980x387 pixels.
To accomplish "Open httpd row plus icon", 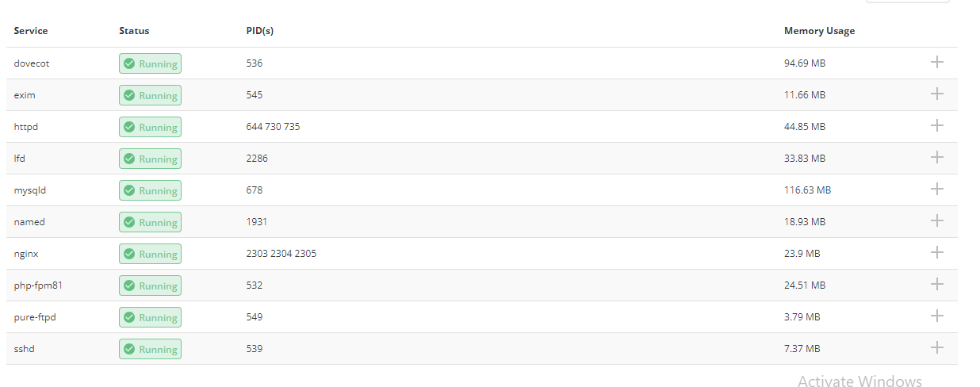I will (936, 125).
